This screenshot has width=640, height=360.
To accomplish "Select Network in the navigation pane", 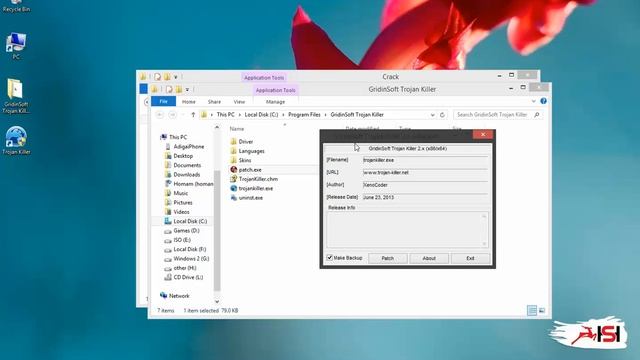I will (175, 296).
